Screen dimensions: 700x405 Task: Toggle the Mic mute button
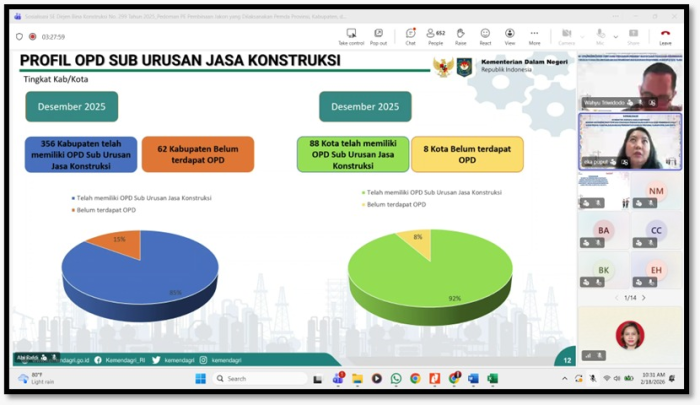coord(598,36)
